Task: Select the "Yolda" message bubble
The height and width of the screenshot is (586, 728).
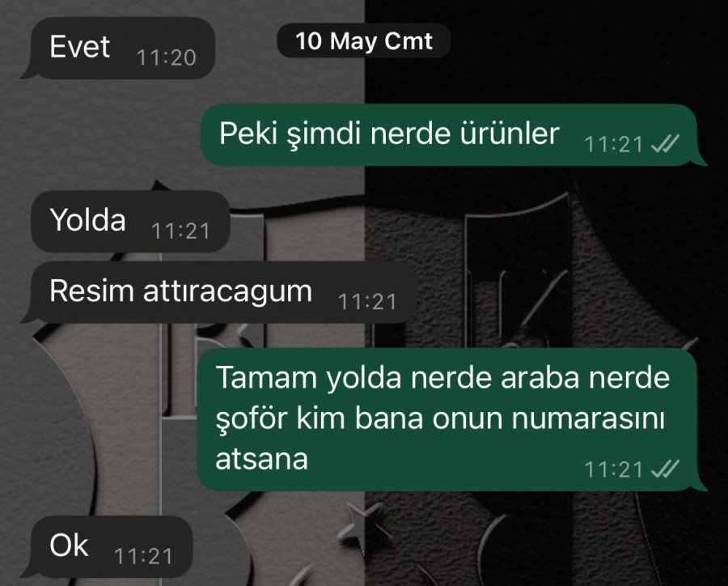Action: tap(130, 221)
